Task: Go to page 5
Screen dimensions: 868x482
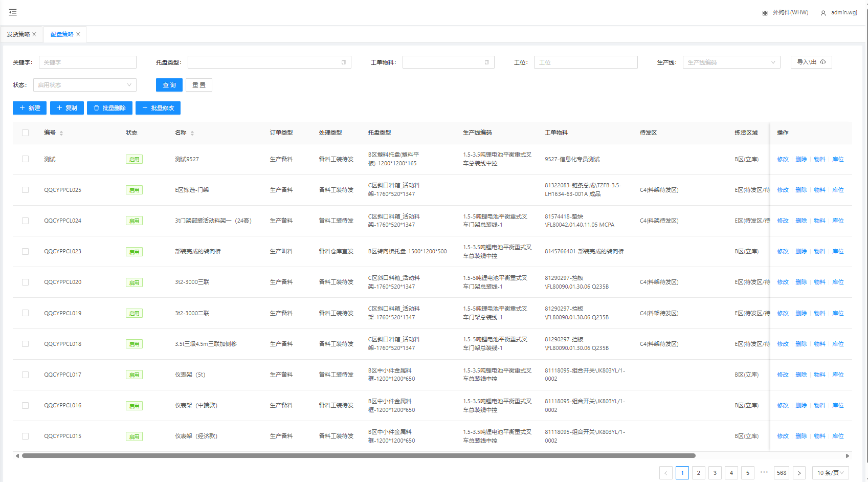Action: click(748, 473)
